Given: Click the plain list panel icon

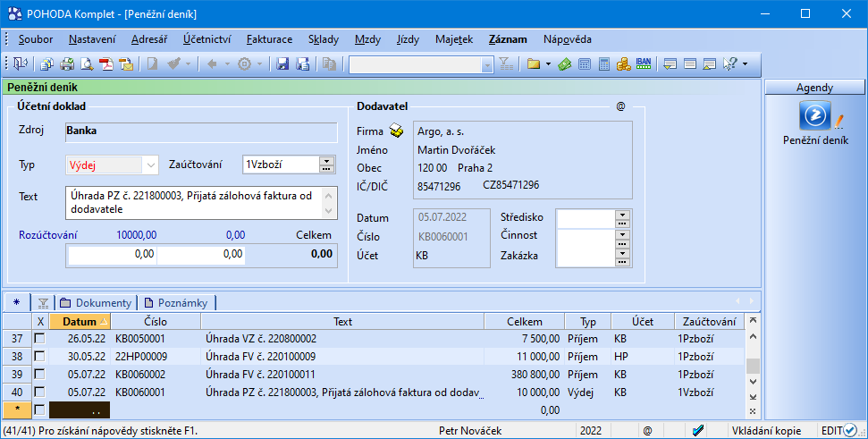Looking at the screenshot, I should pos(690,64).
